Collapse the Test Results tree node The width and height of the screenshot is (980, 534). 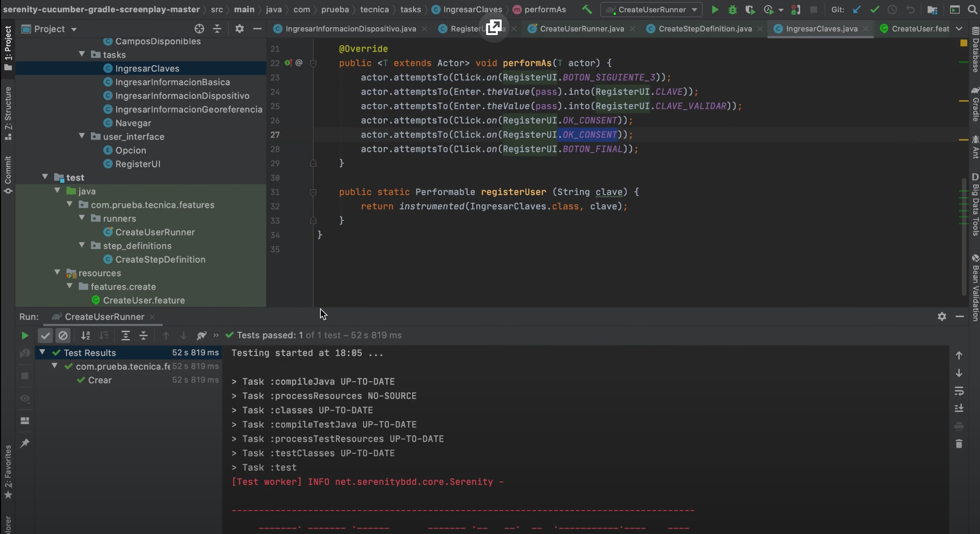42,353
